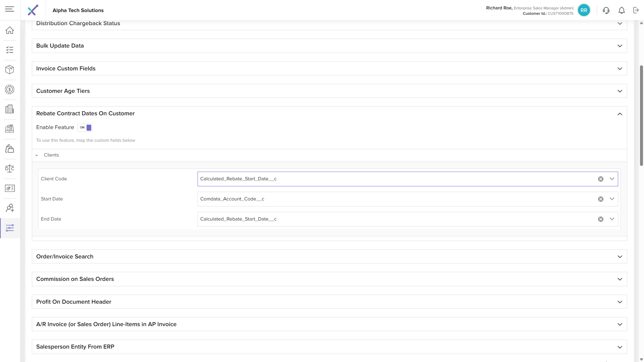The image size is (644, 362).
Task: Open the Start Date dropdown arrow
Action: 612,199
